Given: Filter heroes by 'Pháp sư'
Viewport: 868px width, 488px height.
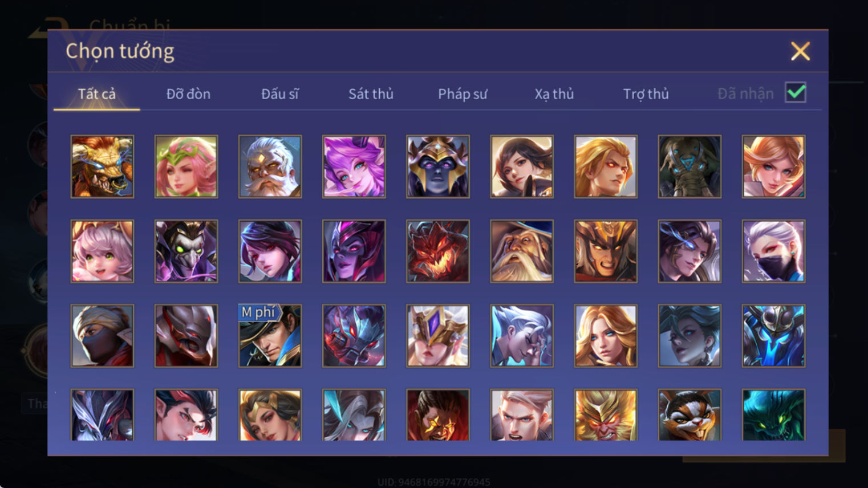Looking at the screenshot, I should click(463, 94).
